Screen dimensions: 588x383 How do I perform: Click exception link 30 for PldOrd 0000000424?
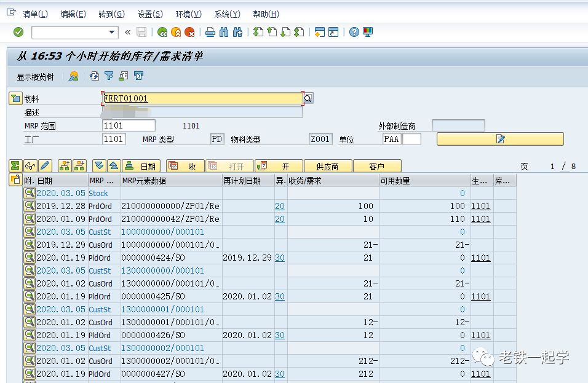280,258
